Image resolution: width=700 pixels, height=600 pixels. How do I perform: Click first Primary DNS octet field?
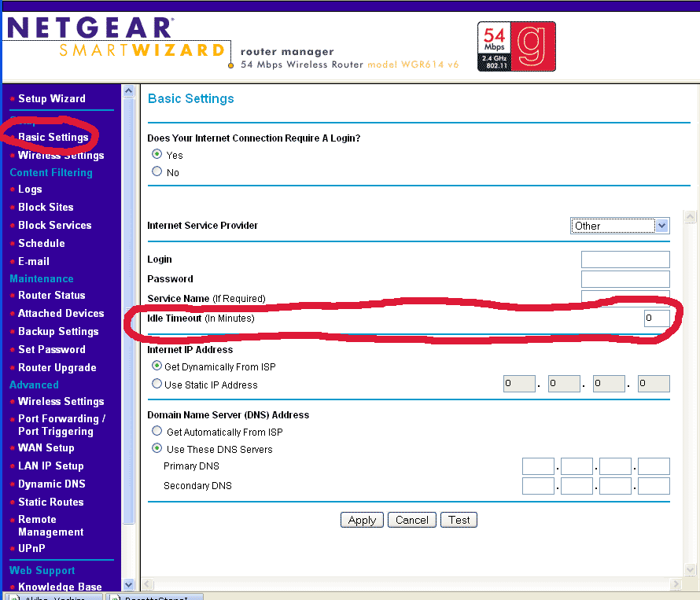coord(539,466)
